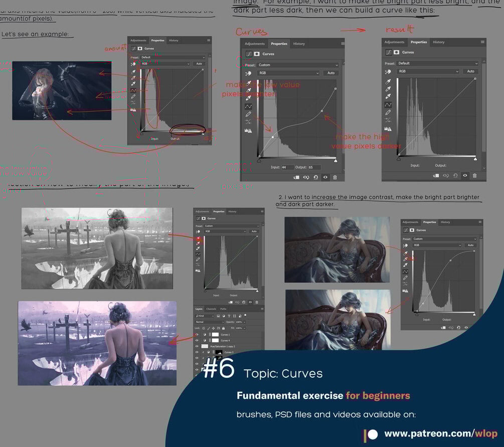
Task: Toggle visibility eye in bottom-right contrast Curves panel
Action: tap(466, 328)
